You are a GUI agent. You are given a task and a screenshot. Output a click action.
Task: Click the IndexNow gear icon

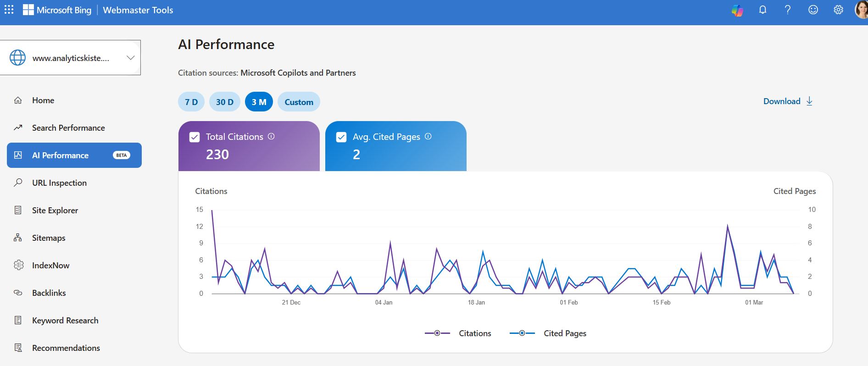point(18,265)
